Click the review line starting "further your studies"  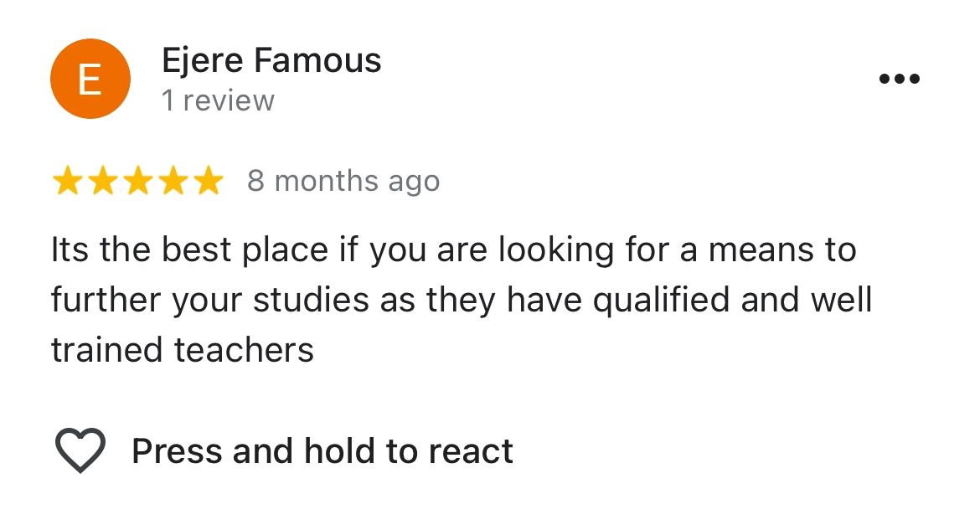462,300
